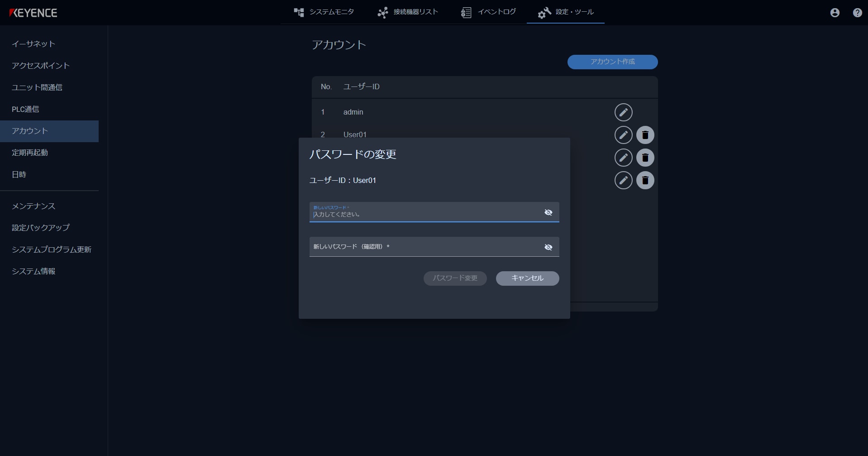Open イーサネット settings from the sidebar
The width and height of the screenshot is (868, 456).
click(x=33, y=44)
